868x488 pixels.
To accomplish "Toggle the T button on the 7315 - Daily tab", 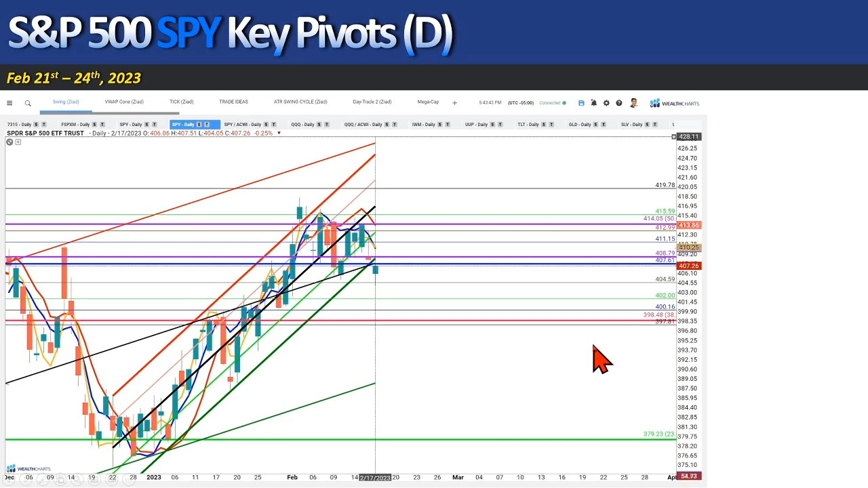I will tap(44, 124).
